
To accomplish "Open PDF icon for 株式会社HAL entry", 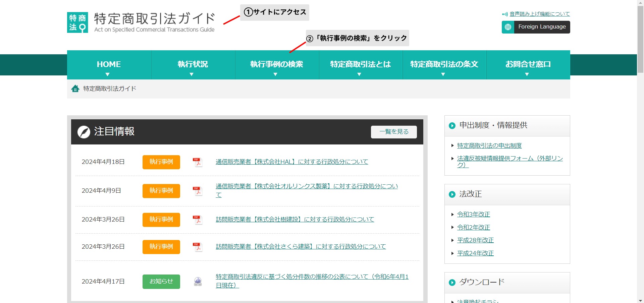I will point(198,162).
